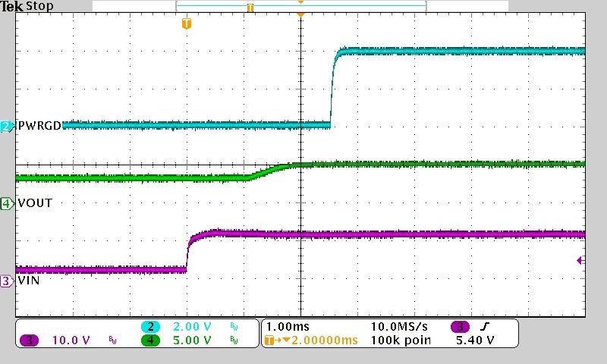Click the trigger source 3 badge

pyautogui.click(x=460, y=327)
